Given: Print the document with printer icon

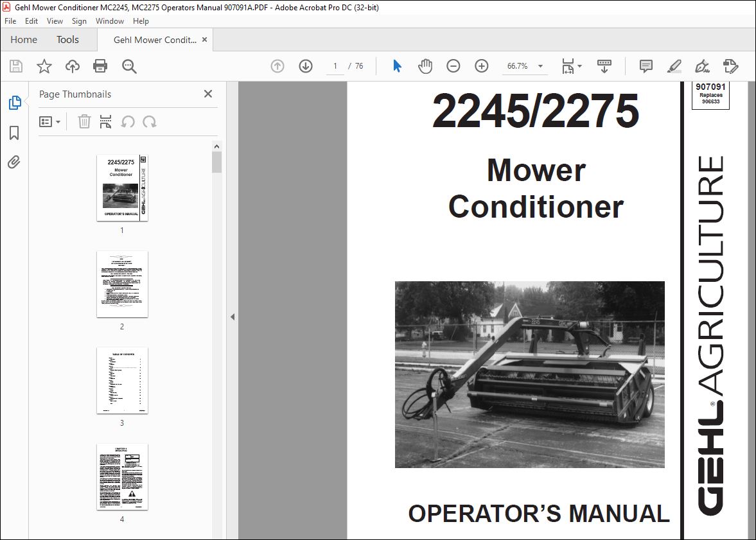Looking at the screenshot, I should pyautogui.click(x=100, y=66).
